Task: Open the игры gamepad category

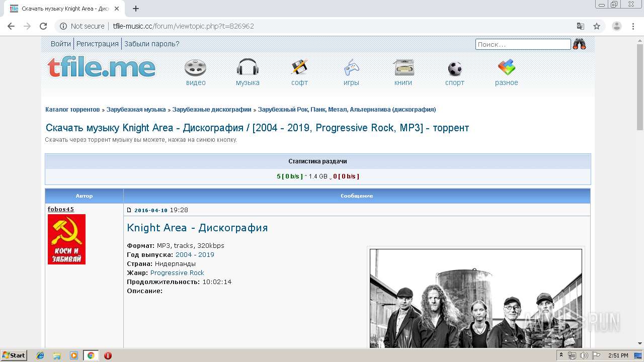Action: point(351,68)
